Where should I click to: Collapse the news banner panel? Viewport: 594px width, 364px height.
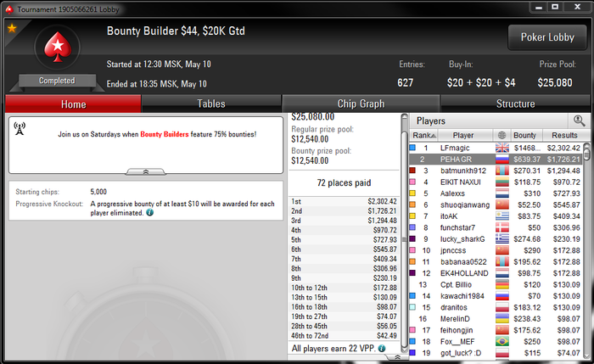coord(146,172)
